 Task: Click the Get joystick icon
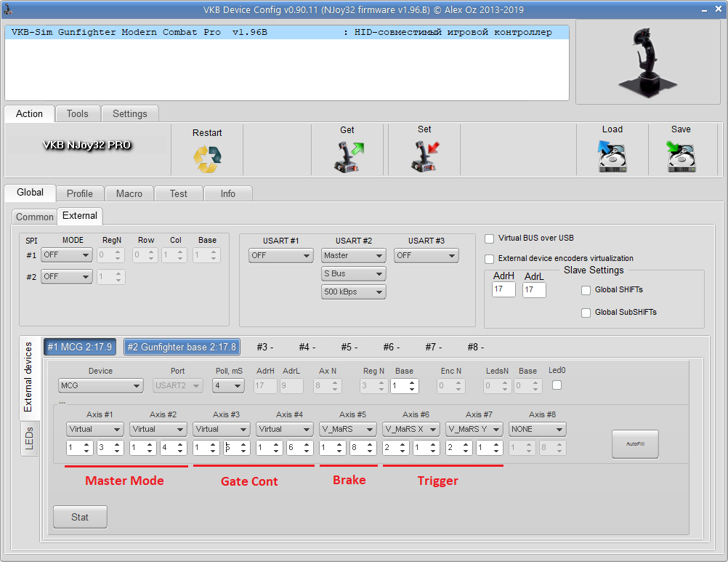[348, 157]
